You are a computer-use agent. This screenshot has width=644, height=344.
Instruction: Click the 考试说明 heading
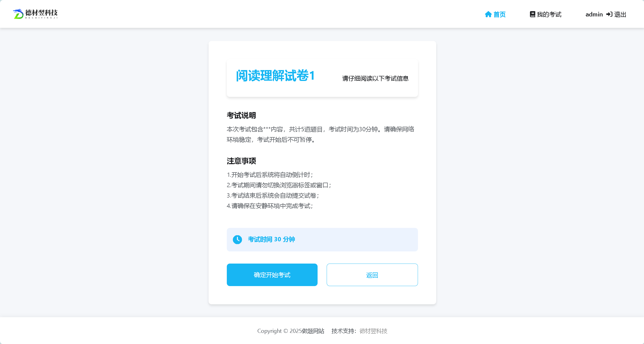point(241,115)
